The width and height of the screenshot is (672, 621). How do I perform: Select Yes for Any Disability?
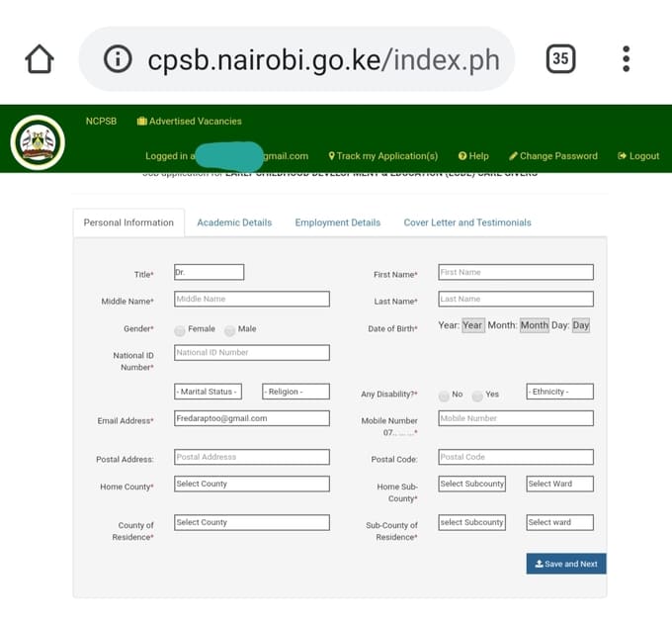477,396
